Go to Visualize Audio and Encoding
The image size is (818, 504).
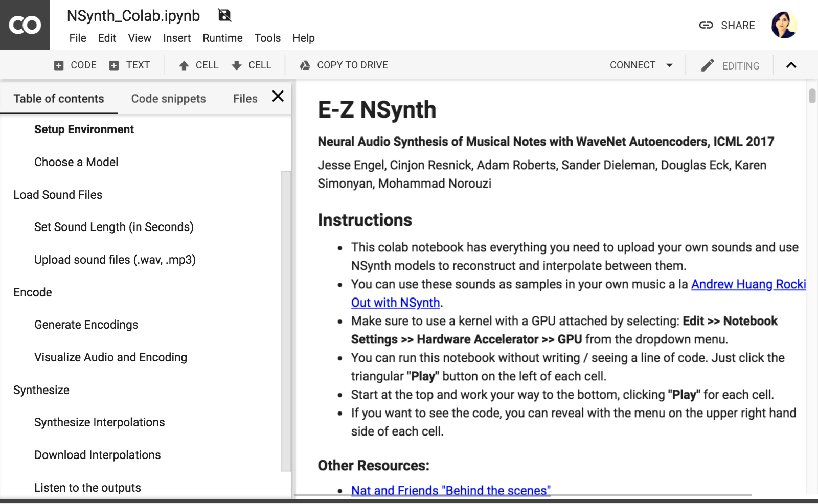(110, 357)
